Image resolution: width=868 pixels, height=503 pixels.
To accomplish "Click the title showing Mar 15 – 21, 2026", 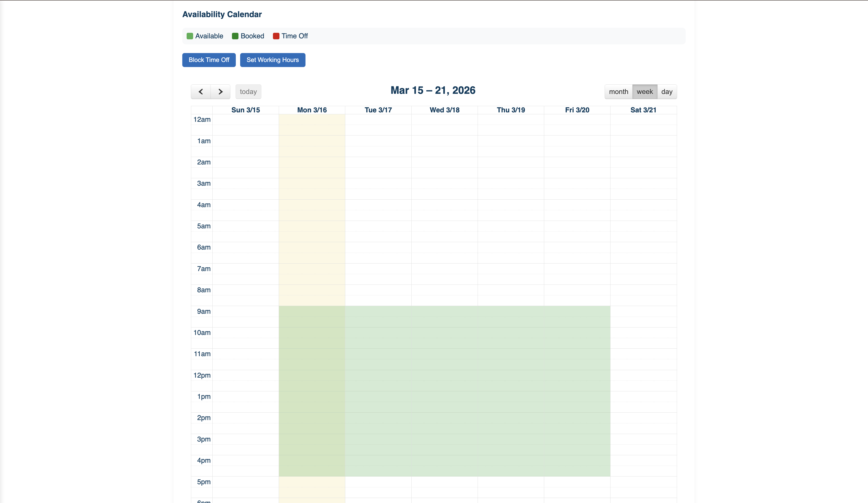I will point(433,90).
